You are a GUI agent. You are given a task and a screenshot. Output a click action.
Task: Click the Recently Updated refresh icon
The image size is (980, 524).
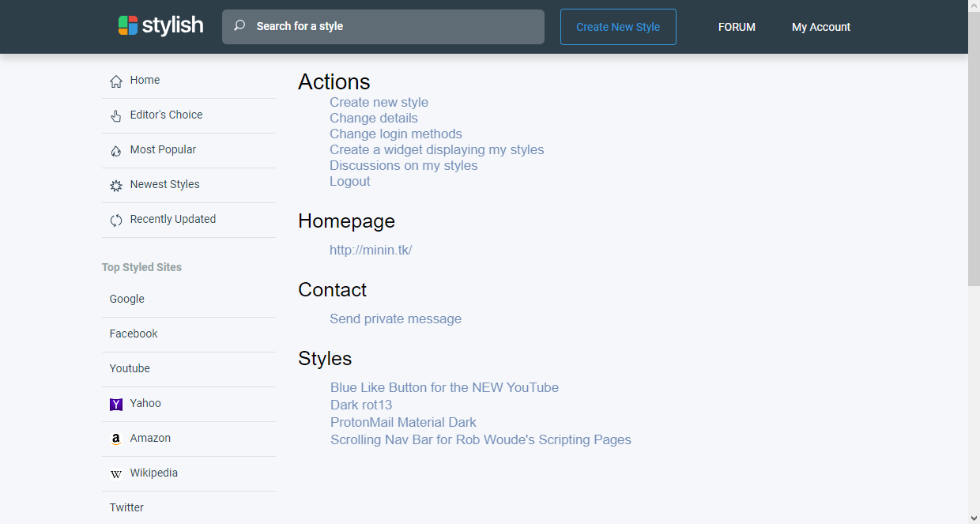tap(116, 220)
